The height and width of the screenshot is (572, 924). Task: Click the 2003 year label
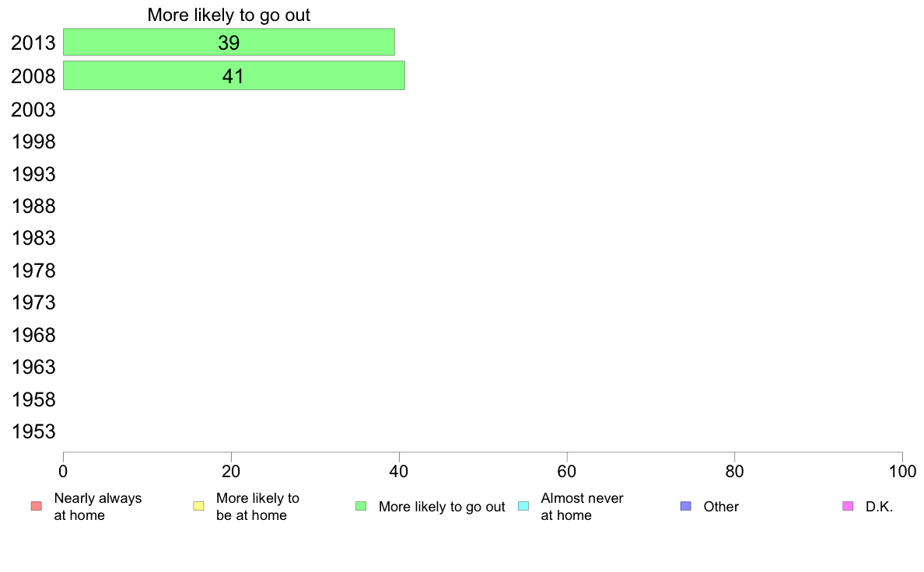[x=33, y=110]
